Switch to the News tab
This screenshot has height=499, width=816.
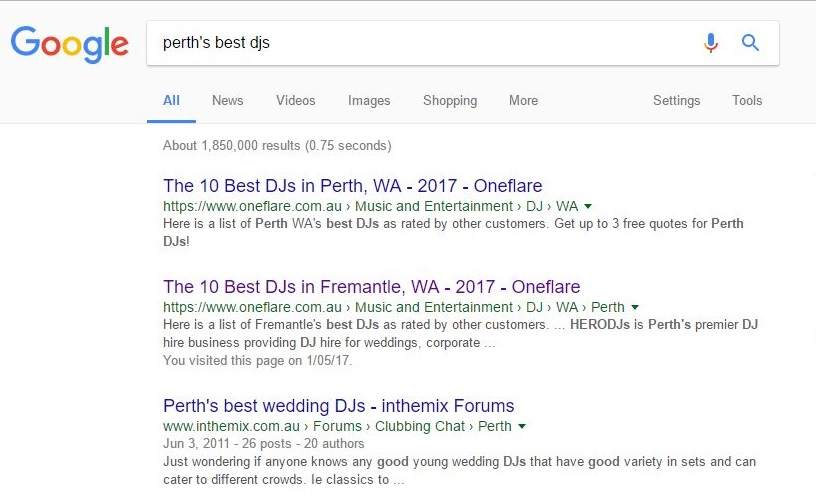coord(227,100)
